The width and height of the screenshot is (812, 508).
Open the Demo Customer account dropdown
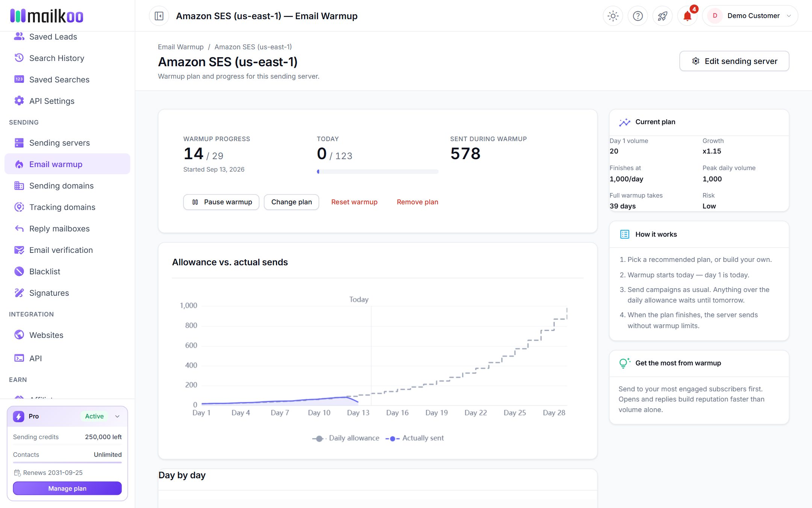[750, 16]
